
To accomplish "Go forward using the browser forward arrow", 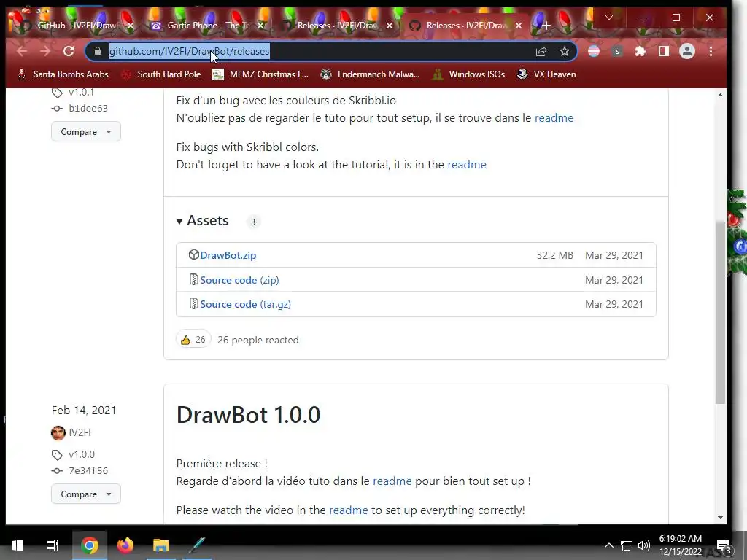I will click(45, 51).
